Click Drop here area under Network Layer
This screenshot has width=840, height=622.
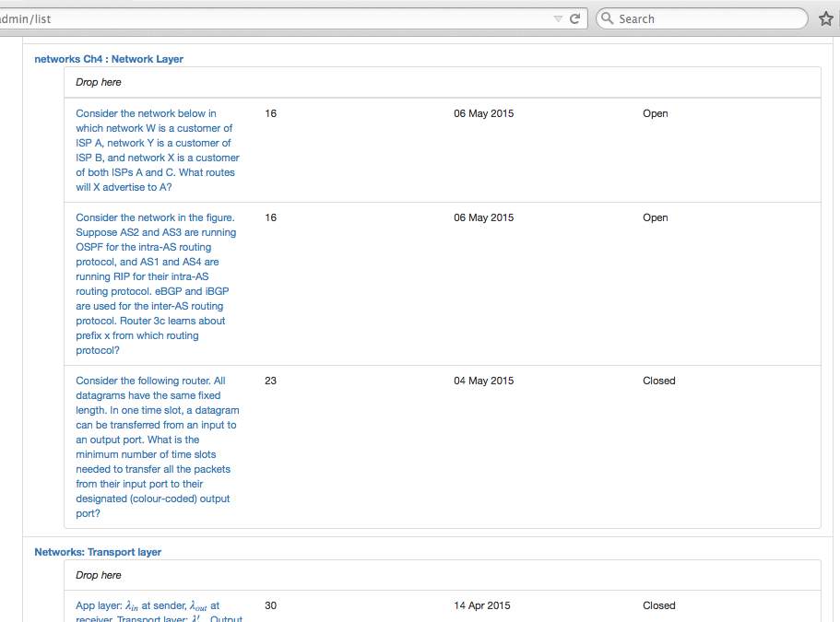pos(442,82)
